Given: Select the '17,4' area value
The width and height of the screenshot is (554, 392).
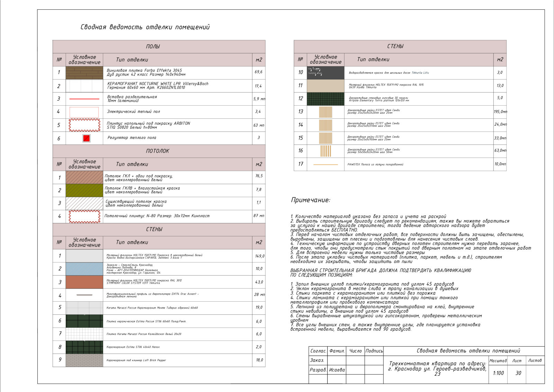Looking at the screenshot, I should 258,86.
